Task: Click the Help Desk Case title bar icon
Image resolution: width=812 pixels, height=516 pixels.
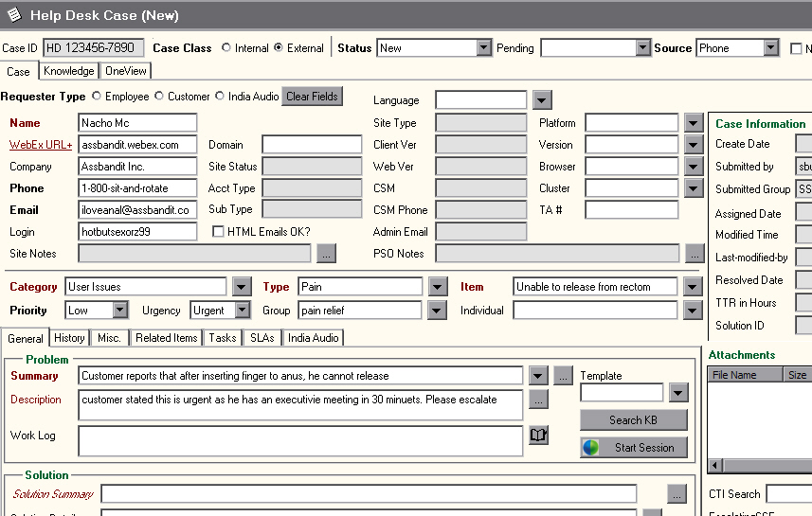Action: (x=13, y=15)
